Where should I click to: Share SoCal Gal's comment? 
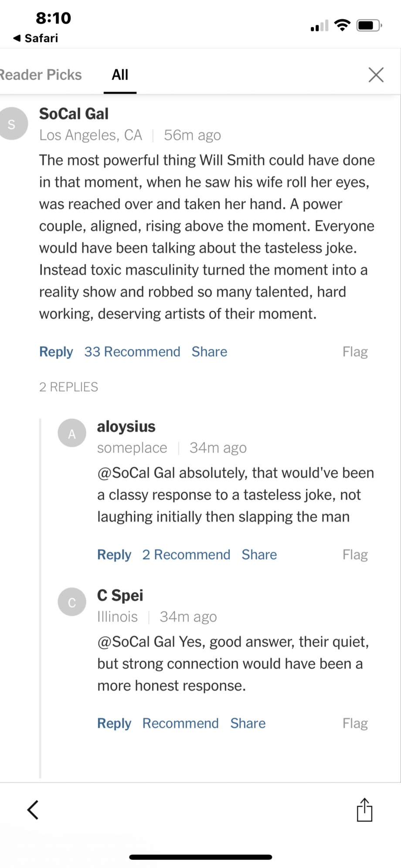[x=209, y=352]
